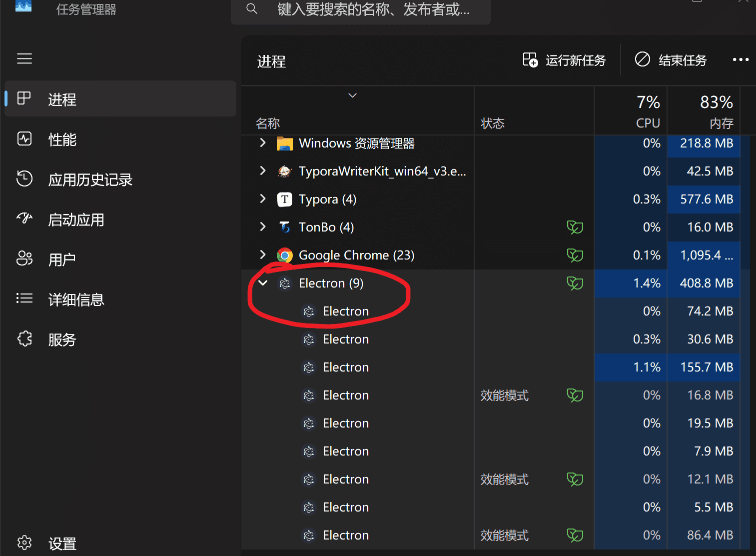756x556 pixels.
Task: Expand the TyporaWriterKit process group
Action: tap(263, 171)
